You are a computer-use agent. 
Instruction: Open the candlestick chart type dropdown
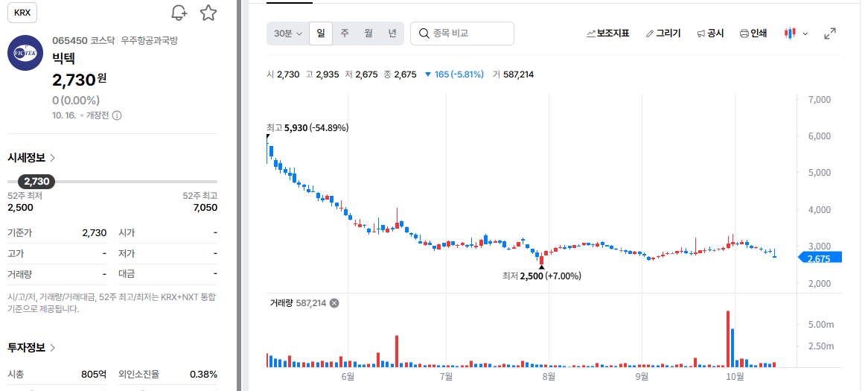point(796,34)
